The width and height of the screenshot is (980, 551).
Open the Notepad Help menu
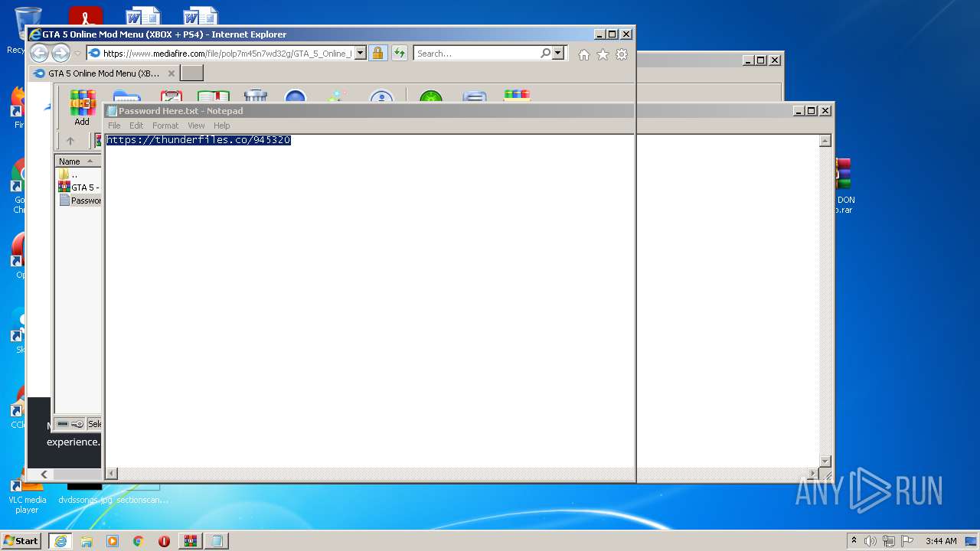click(221, 126)
